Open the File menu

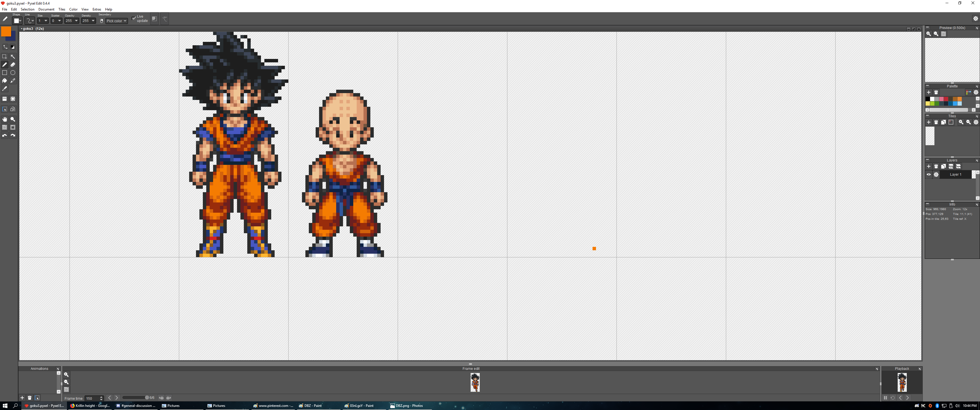(x=5, y=9)
